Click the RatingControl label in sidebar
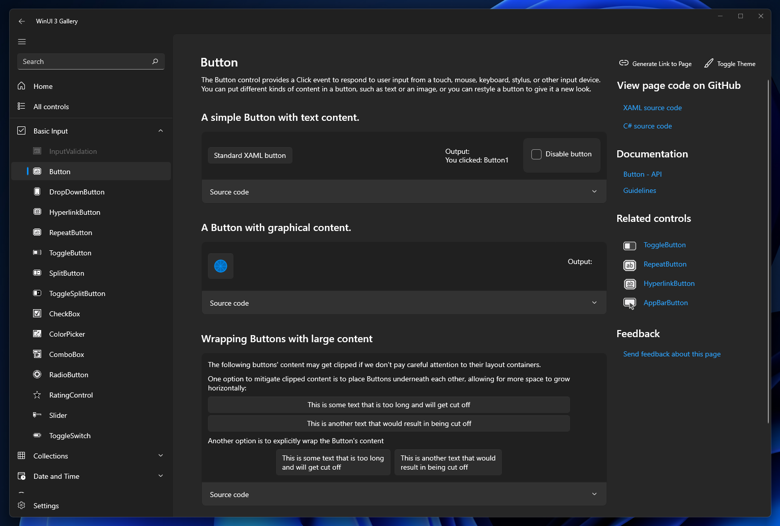Viewport: 780px width, 526px height. tap(71, 395)
